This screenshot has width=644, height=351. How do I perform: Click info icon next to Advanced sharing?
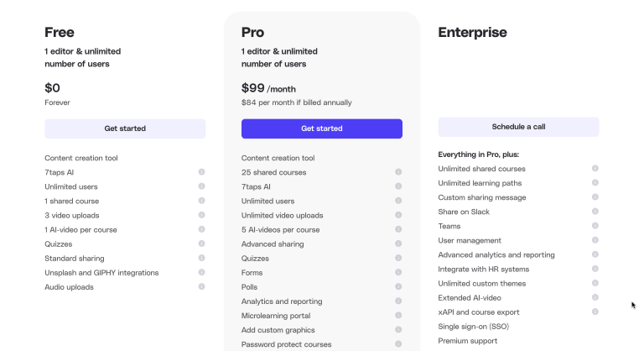click(x=398, y=244)
